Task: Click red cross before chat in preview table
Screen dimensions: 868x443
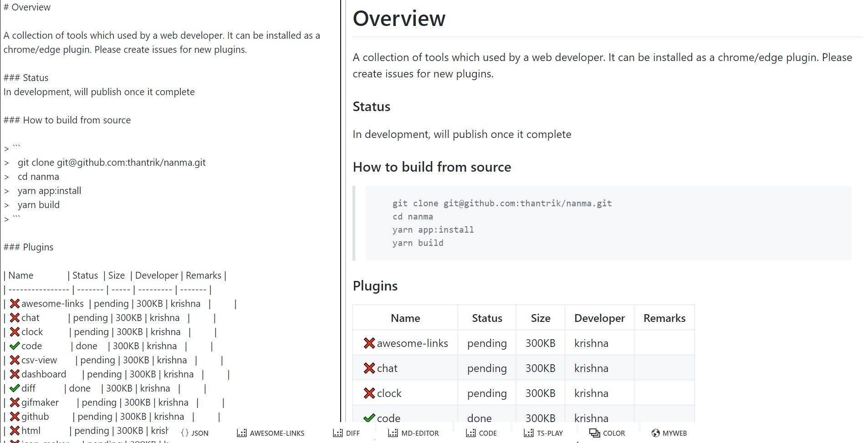Action: [x=369, y=368]
